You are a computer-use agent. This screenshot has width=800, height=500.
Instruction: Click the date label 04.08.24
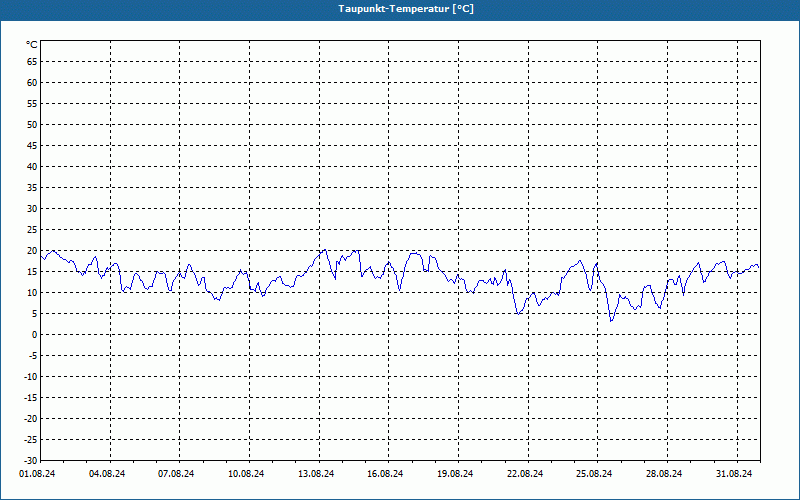[x=107, y=474]
